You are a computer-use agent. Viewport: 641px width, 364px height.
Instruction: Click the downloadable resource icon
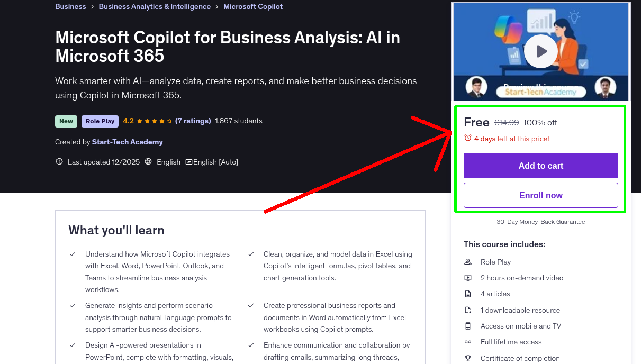[x=467, y=310]
